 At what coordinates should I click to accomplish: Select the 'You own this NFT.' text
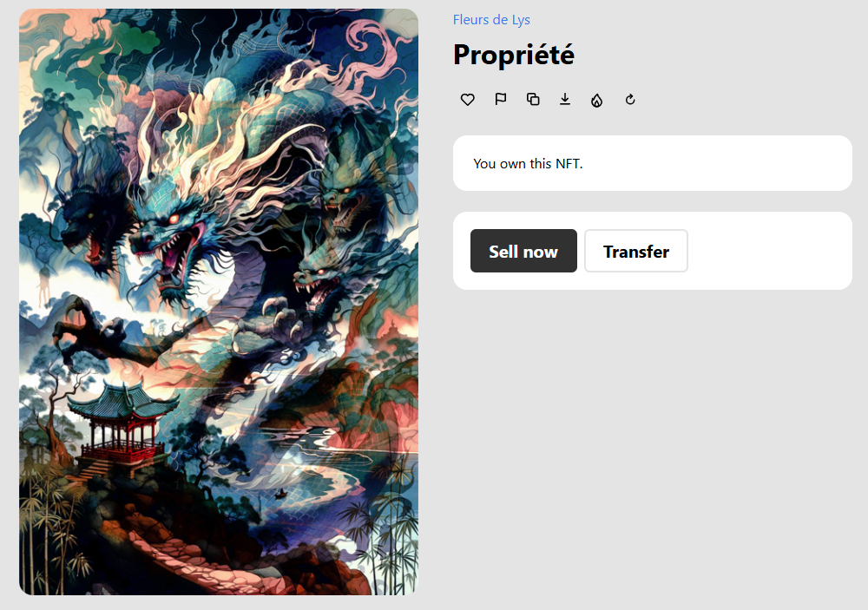pyautogui.click(x=528, y=164)
